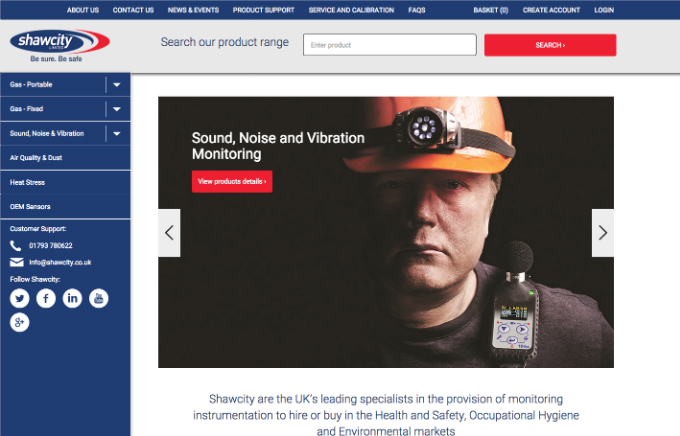
Task: Click the 'Follow Shawcity:' label
Action: pyautogui.click(x=35, y=279)
